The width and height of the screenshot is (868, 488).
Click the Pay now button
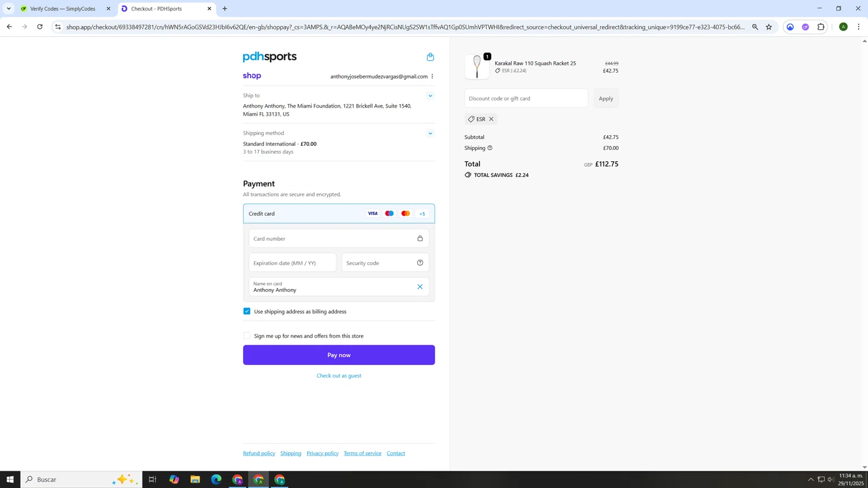(339, 355)
